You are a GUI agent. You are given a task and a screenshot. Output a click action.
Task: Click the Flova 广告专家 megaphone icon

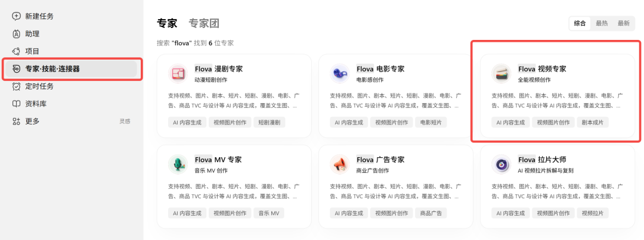pyautogui.click(x=340, y=164)
